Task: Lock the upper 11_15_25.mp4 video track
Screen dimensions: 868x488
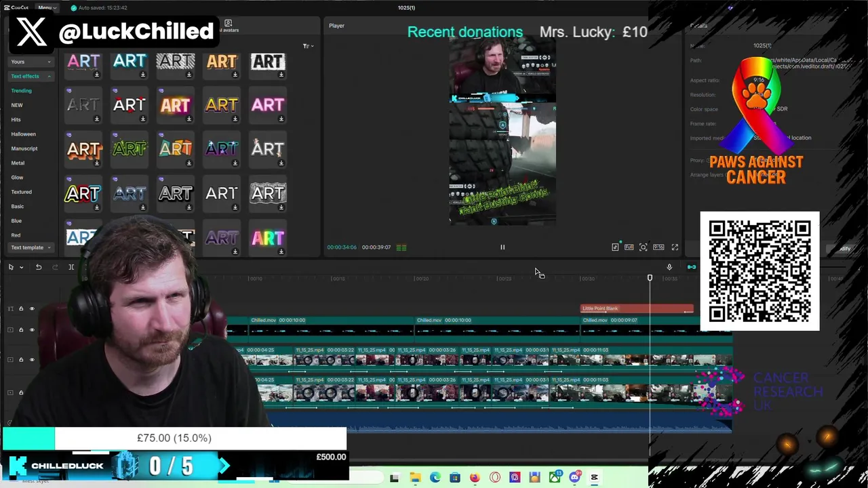Action: [x=21, y=360]
